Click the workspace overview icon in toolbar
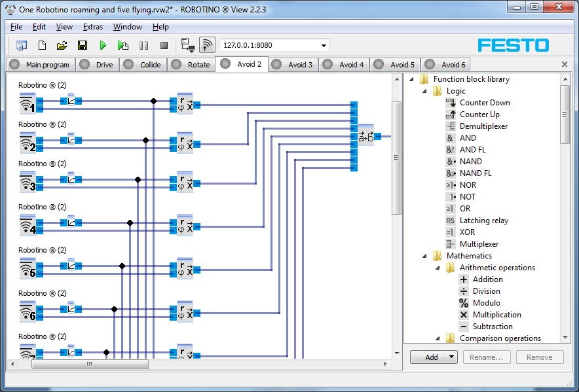The width and height of the screenshot is (579, 392). (22, 45)
